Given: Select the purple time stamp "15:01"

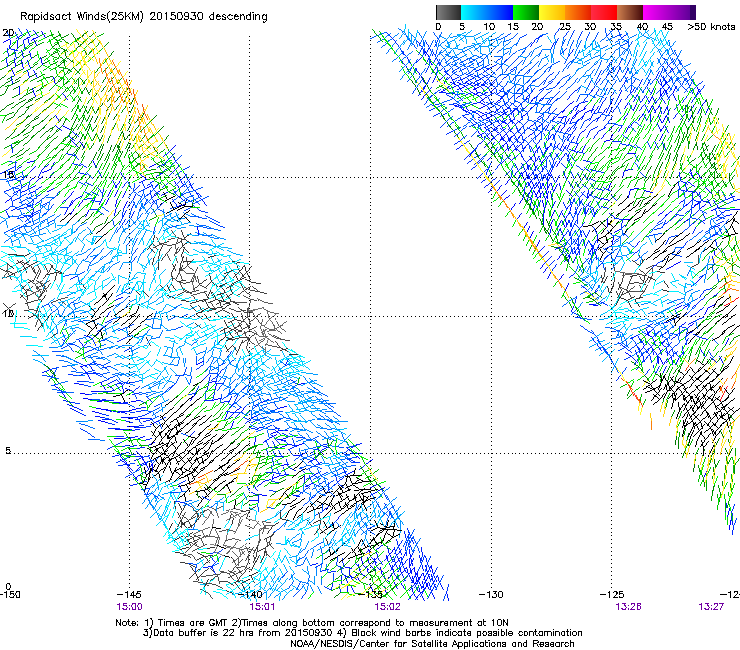Looking at the screenshot, I should 262,607.
